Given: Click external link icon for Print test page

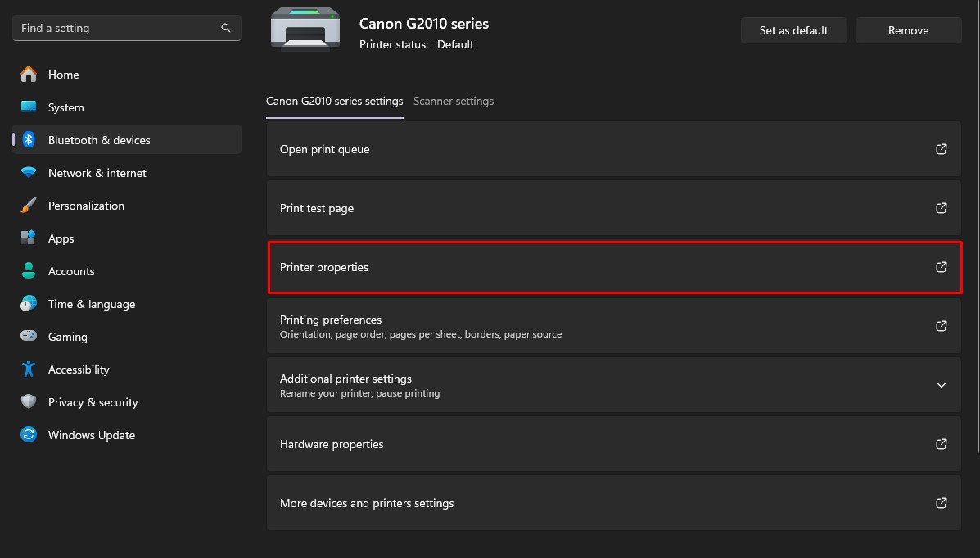Looking at the screenshot, I should coord(942,207).
